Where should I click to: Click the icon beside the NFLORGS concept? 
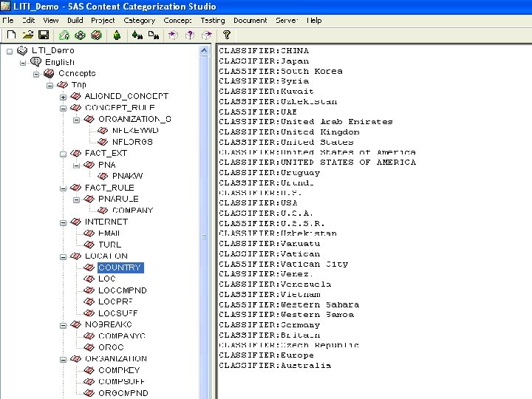(x=103, y=141)
